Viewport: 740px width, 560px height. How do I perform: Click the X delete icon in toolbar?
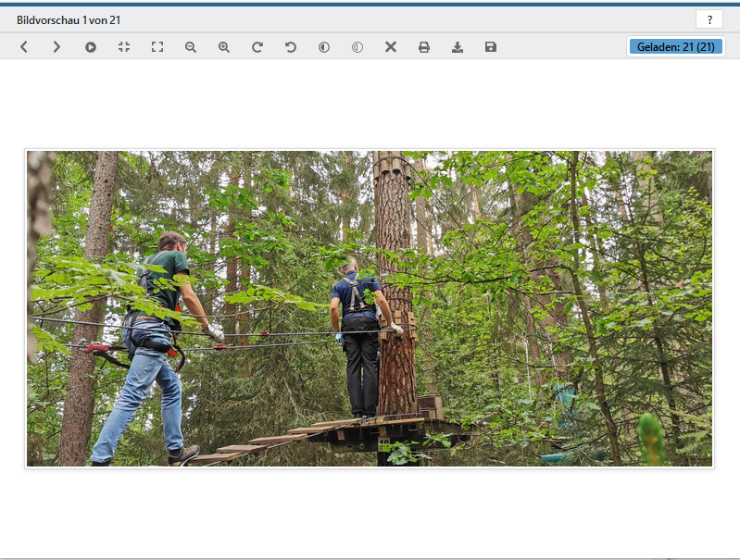tap(391, 47)
